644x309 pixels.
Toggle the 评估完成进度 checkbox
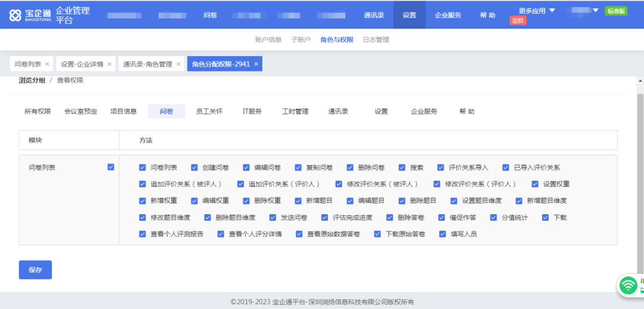[x=325, y=217]
